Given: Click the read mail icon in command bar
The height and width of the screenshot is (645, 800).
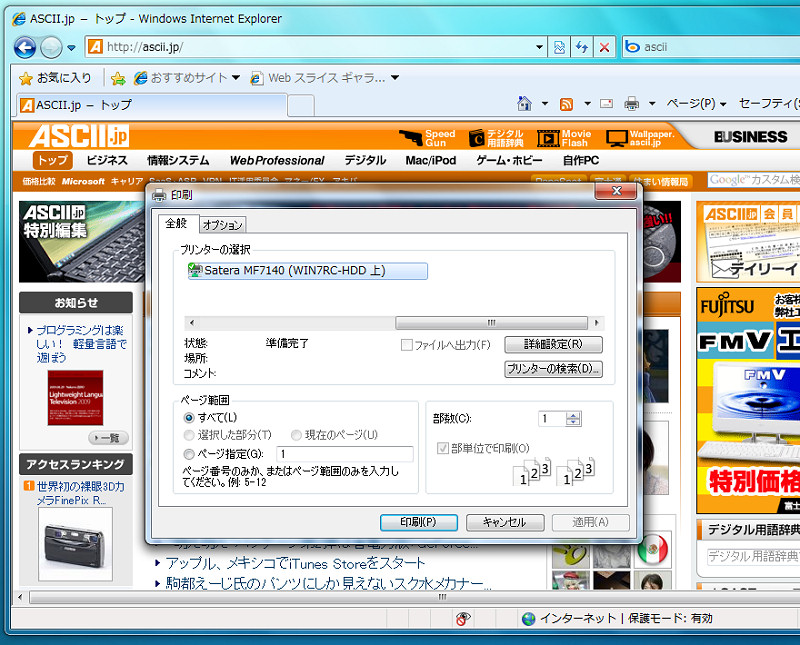Looking at the screenshot, I should tap(607, 104).
